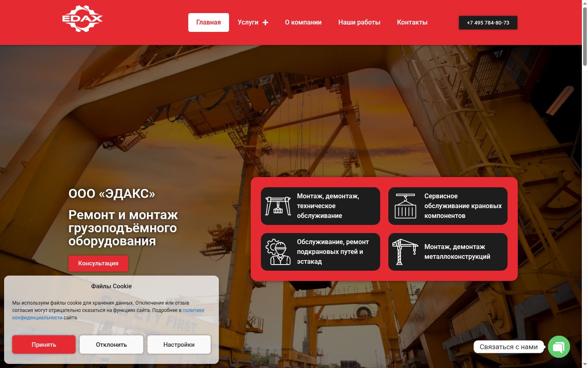Click the Связаться с нами label
This screenshot has width=588, height=368.
(x=508, y=347)
